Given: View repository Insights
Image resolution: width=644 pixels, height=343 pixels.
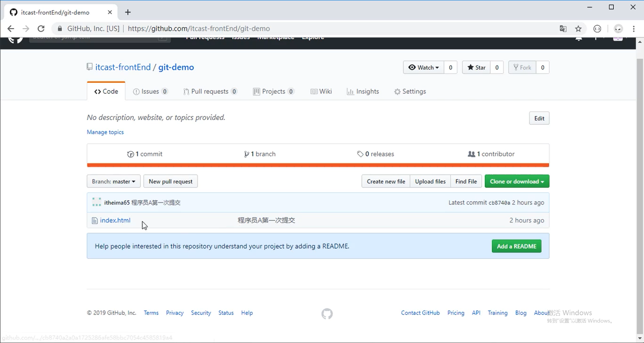Looking at the screenshot, I should pos(363,91).
